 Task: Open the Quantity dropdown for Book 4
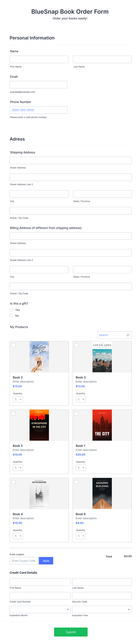[18, 536]
